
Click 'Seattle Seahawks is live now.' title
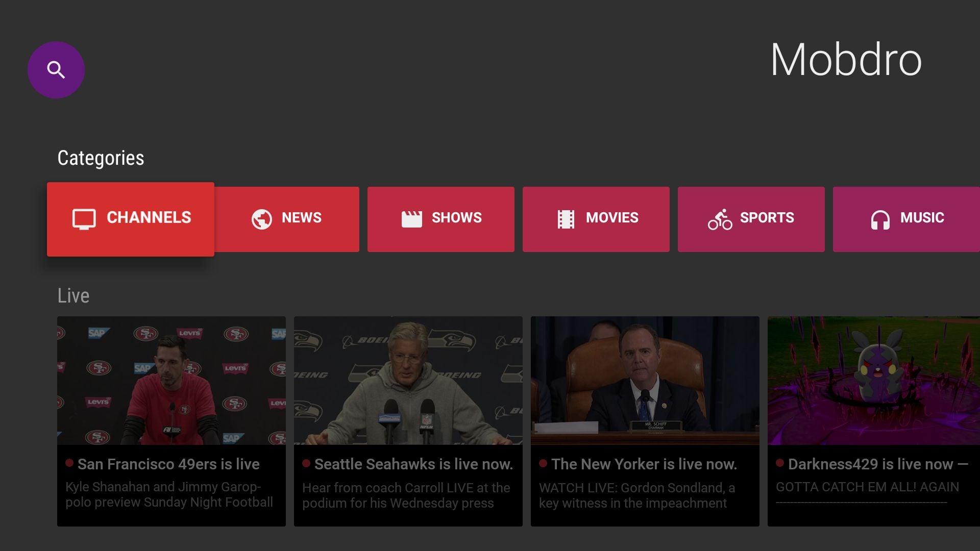413,464
